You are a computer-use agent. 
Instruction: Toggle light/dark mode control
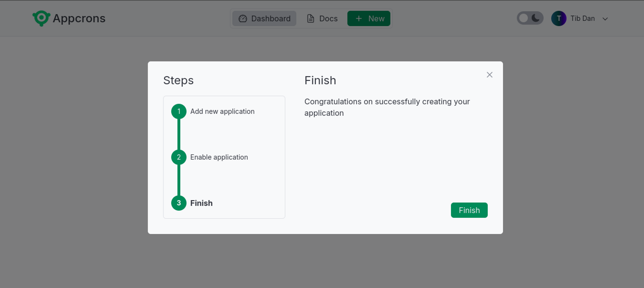529,18
